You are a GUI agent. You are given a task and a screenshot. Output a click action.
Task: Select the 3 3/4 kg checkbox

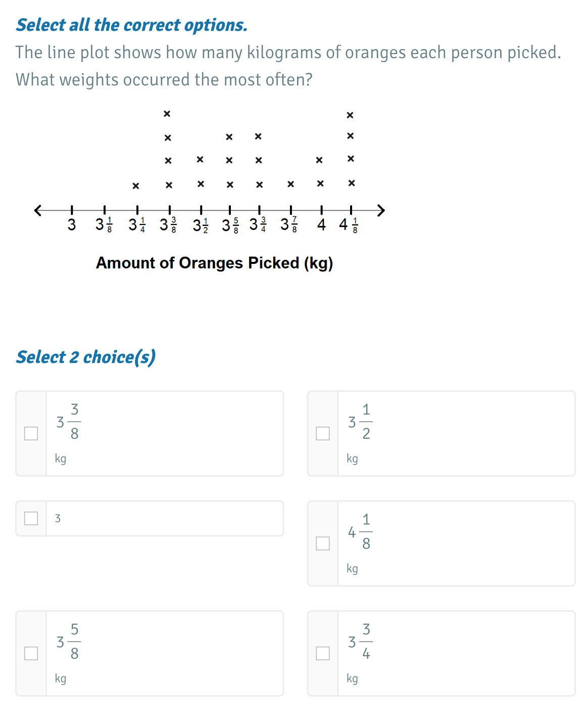pos(323,653)
